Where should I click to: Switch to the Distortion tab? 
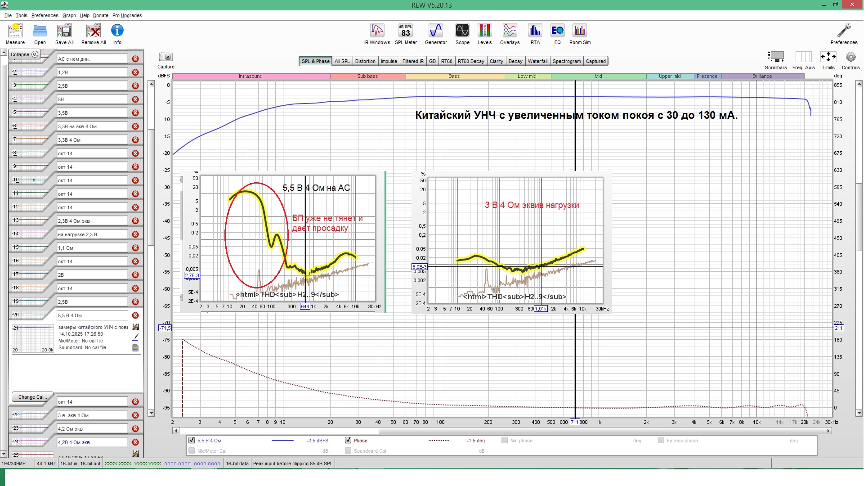tap(365, 61)
